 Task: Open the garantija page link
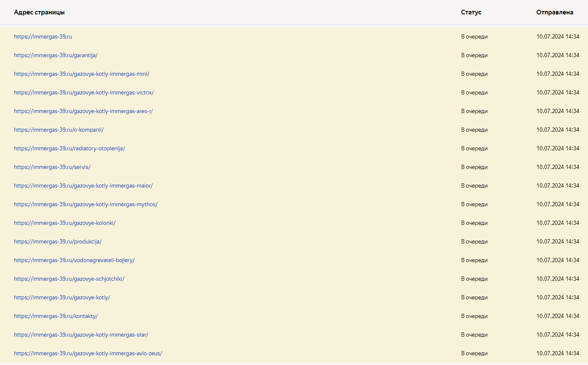coord(56,55)
